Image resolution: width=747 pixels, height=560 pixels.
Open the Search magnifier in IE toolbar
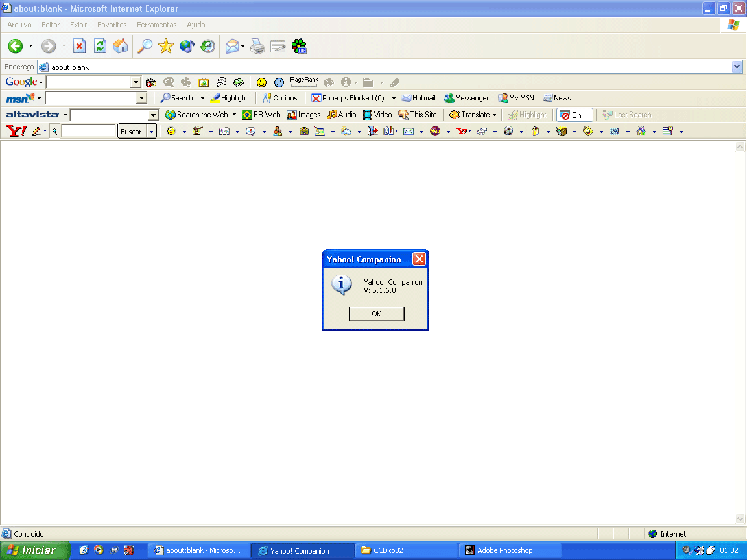pos(145,46)
